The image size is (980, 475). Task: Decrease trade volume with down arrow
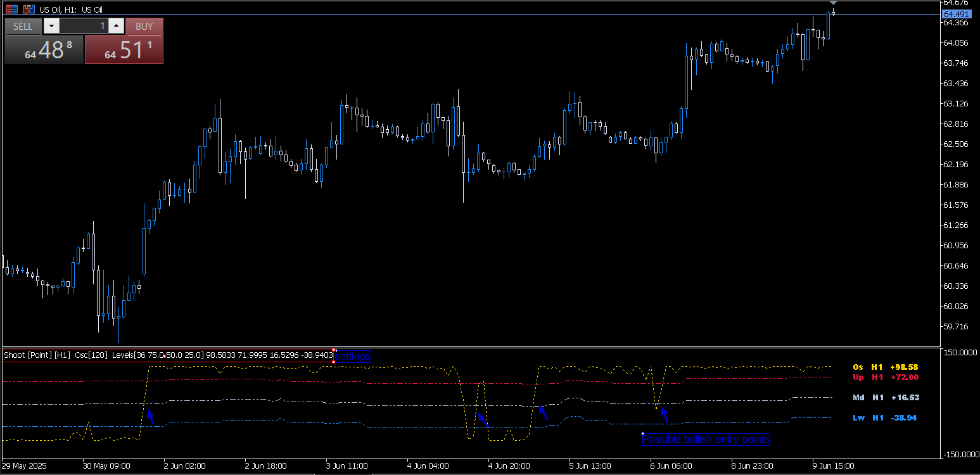pyautogui.click(x=51, y=26)
